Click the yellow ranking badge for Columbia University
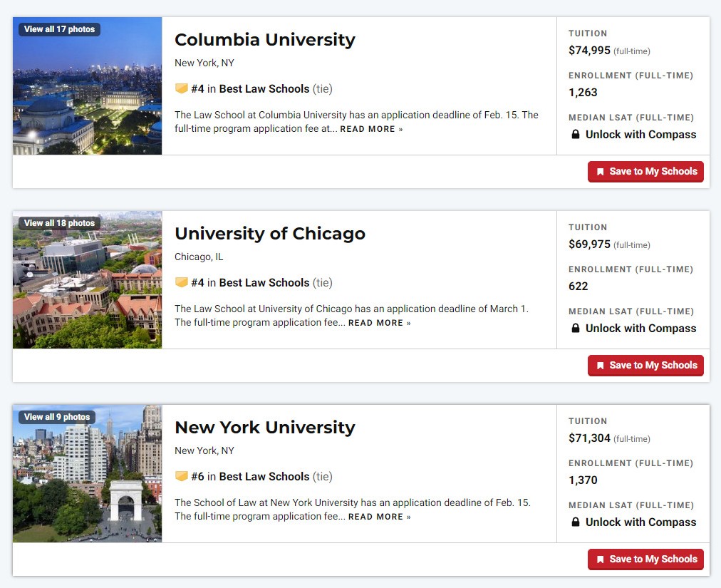Screen dimensions: 721x588 (181, 88)
